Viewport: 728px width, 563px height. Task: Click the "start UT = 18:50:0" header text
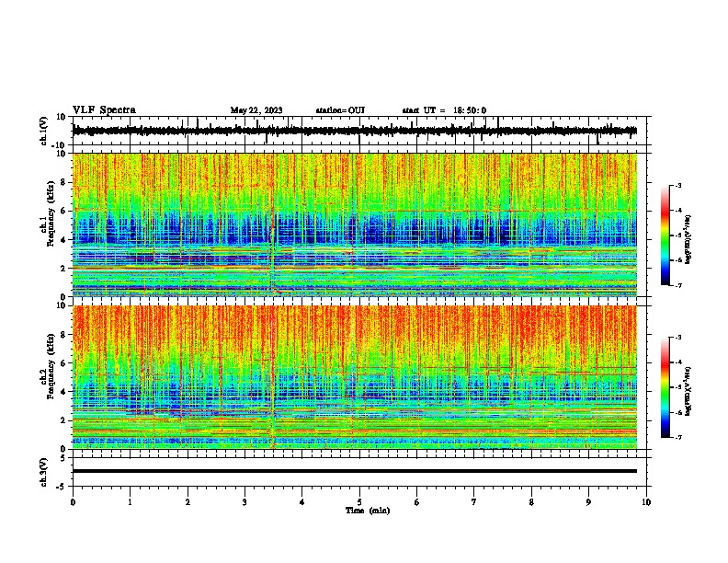444,110
